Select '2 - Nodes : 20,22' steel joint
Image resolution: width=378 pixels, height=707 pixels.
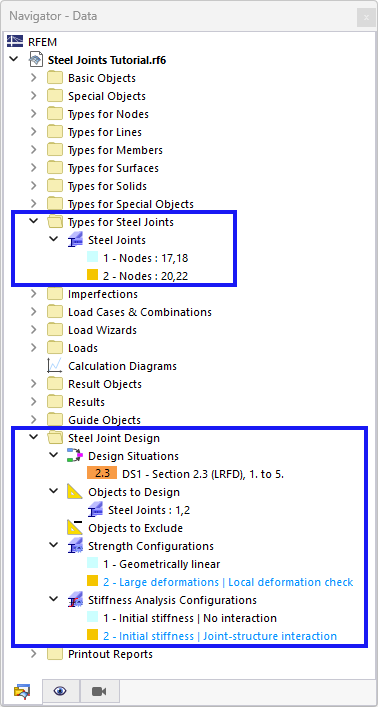click(x=146, y=276)
